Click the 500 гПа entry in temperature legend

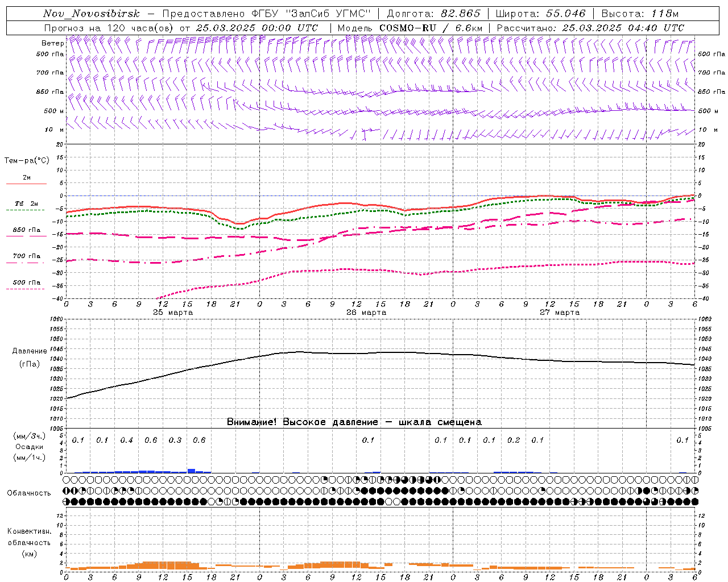click(x=27, y=282)
